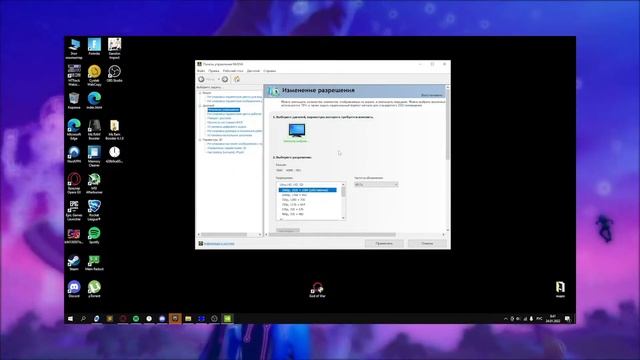Screen dimensions: 640x360
Task: Open the Opera GX desktop icon
Action: (x=74, y=184)
